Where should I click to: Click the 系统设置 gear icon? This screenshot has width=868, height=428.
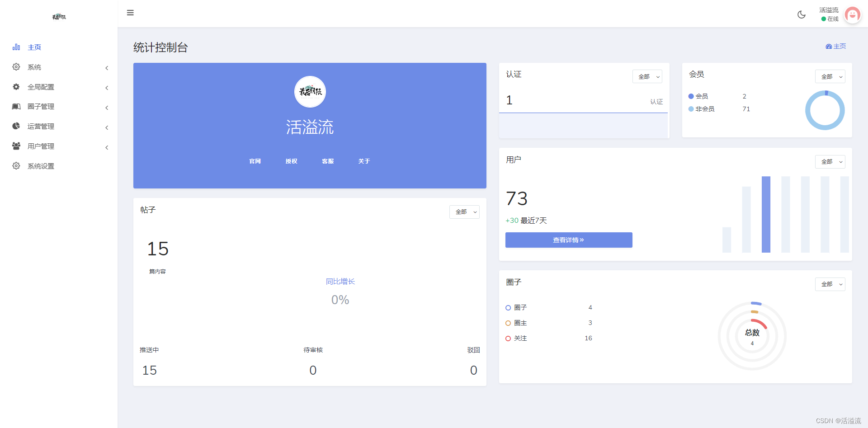pyautogui.click(x=16, y=166)
